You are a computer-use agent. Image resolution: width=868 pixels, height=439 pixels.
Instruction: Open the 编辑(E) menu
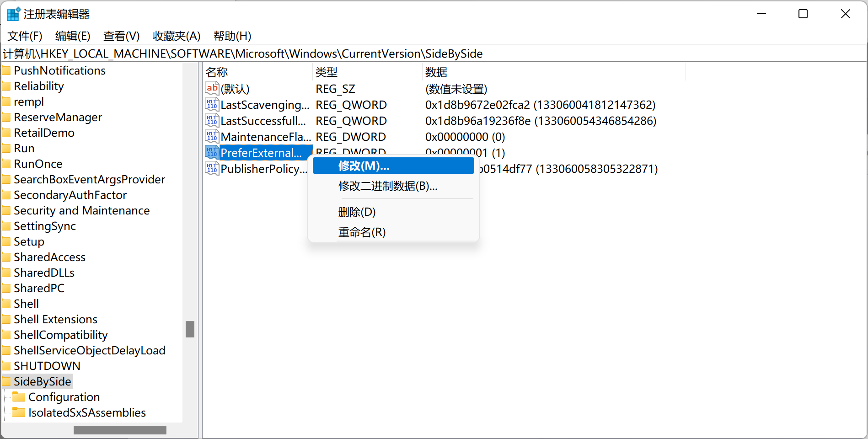click(73, 36)
